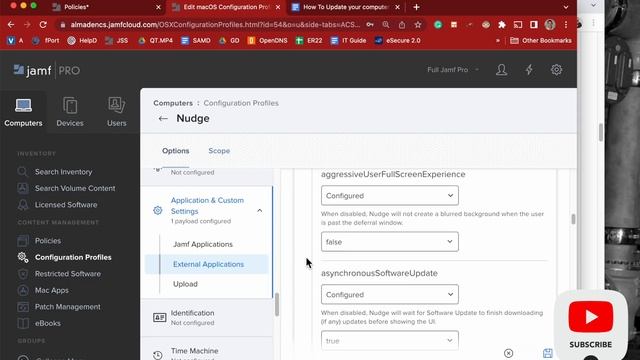Open the eSecure 2.0 bookmark

(398, 41)
